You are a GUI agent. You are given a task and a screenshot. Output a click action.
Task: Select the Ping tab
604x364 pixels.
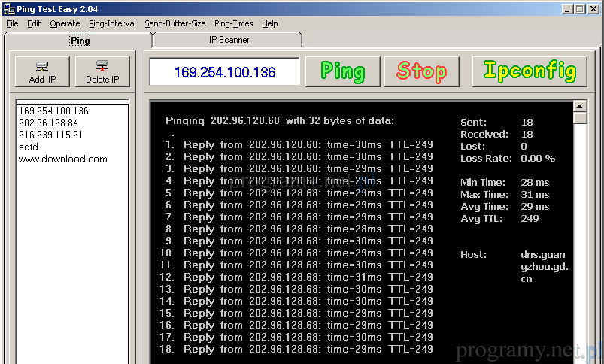[80, 41]
